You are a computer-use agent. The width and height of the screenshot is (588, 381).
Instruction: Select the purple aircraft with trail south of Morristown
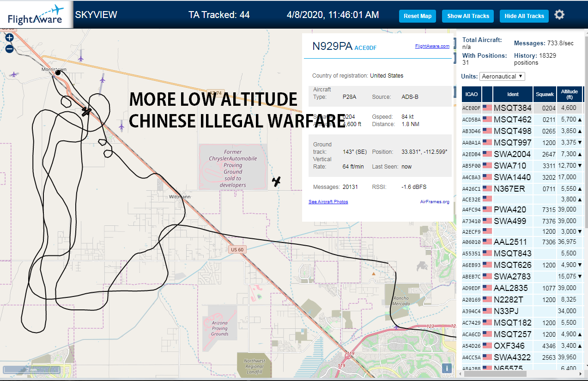(x=102, y=80)
